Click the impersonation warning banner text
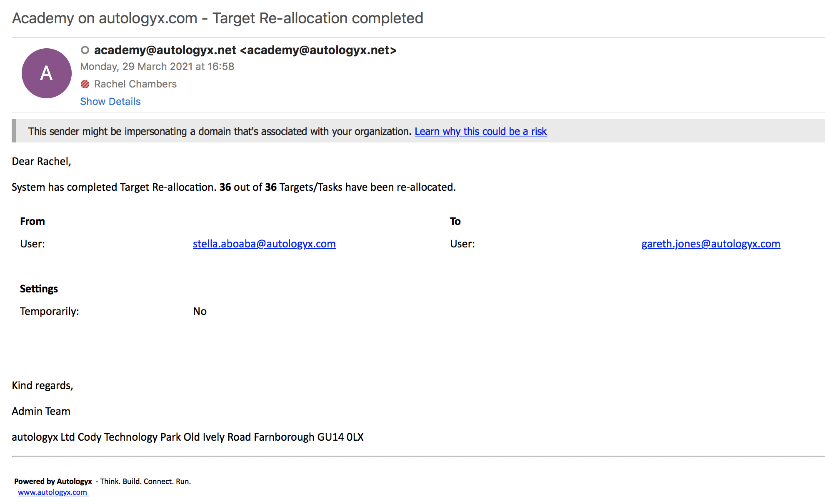825x504 pixels. [220, 132]
